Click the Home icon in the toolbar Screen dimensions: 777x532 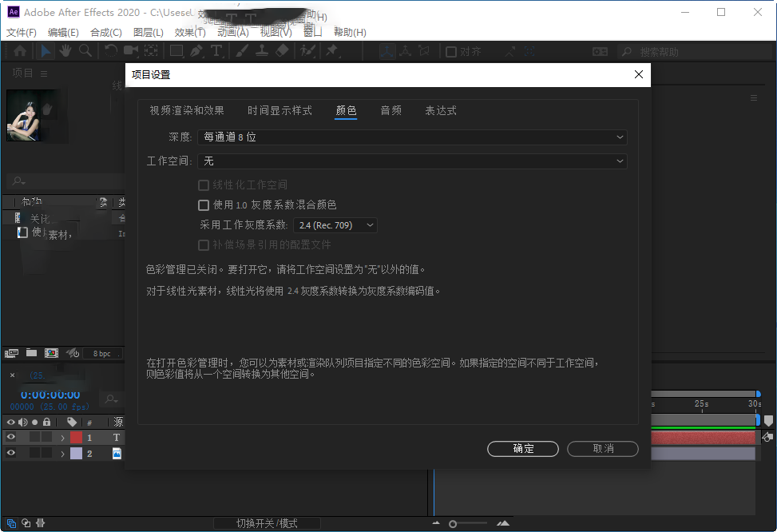(20, 51)
